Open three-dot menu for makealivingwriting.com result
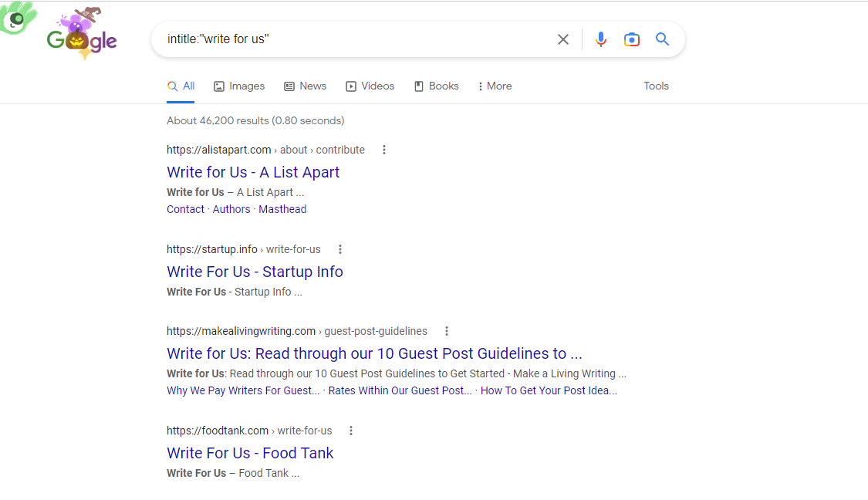868x500 pixels. 447,331
